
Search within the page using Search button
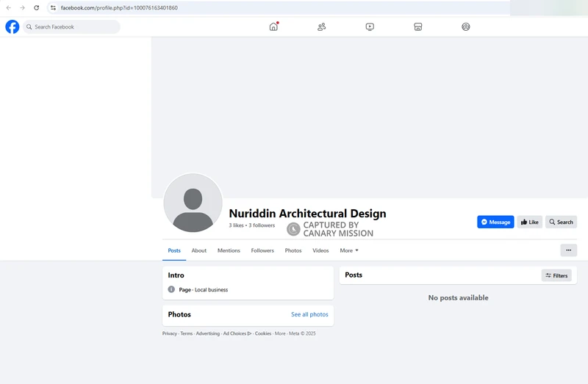coord(561,222)
